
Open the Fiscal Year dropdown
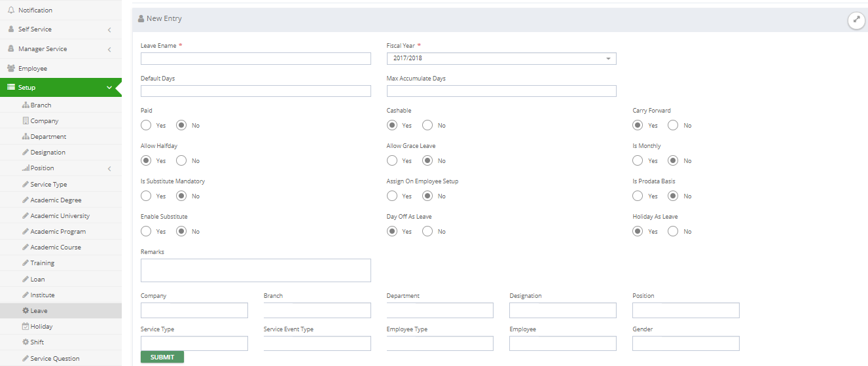[501, 58]
